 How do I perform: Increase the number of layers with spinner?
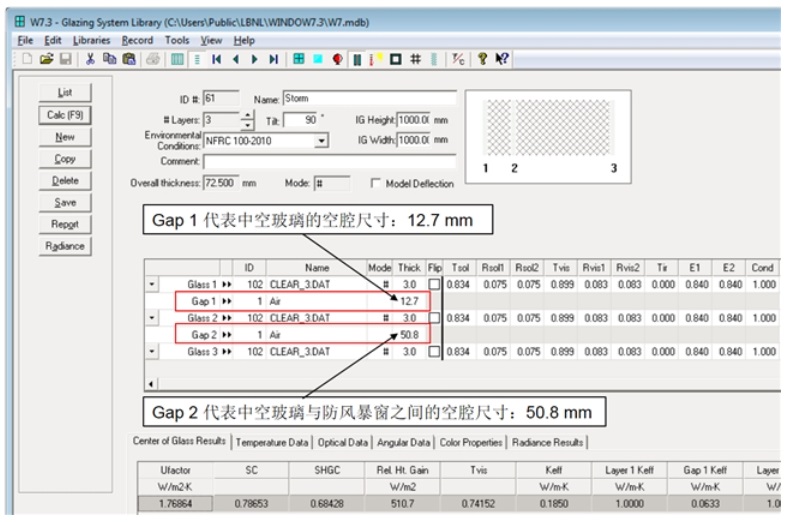pyautogui.click(x=247, y=115)
